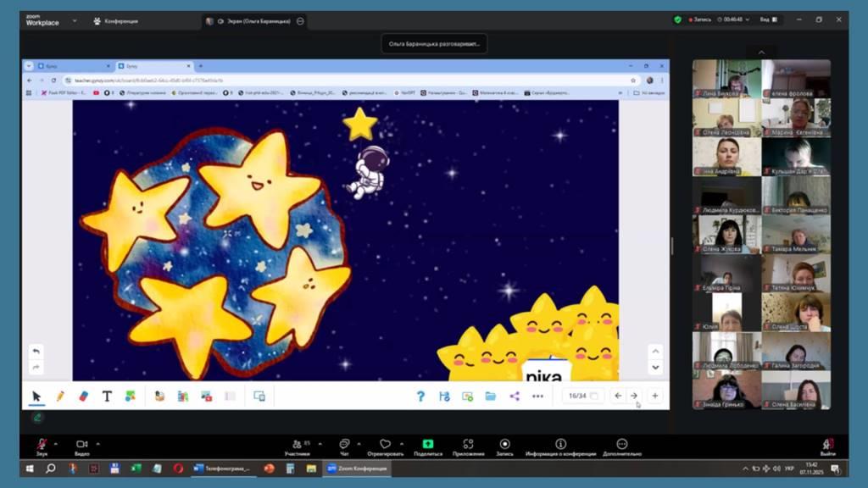
Task: Unmute microphone with Звук button
Action: point(42,445)
